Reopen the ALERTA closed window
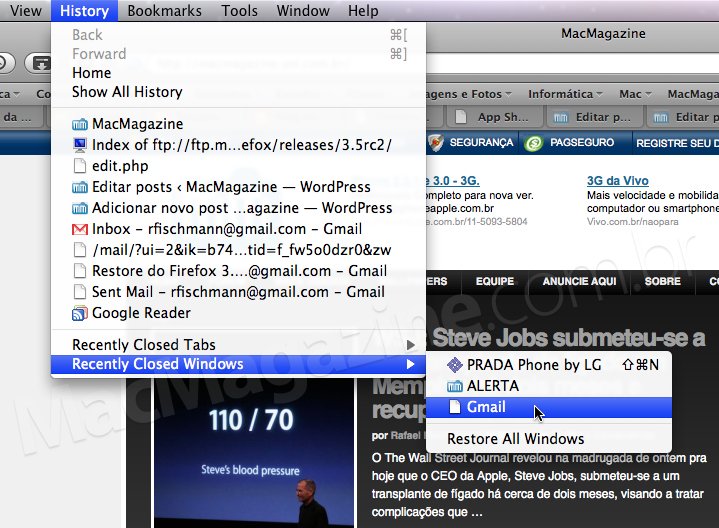 coord(549,386)
